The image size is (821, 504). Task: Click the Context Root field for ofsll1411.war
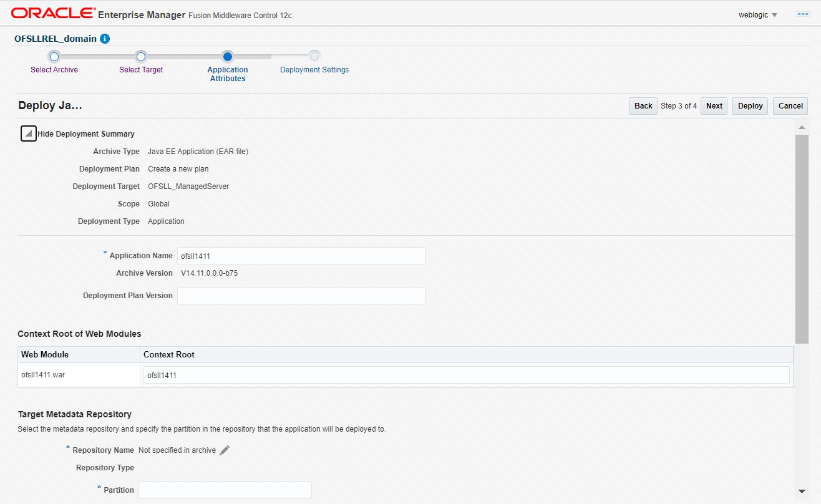(467, 375)
